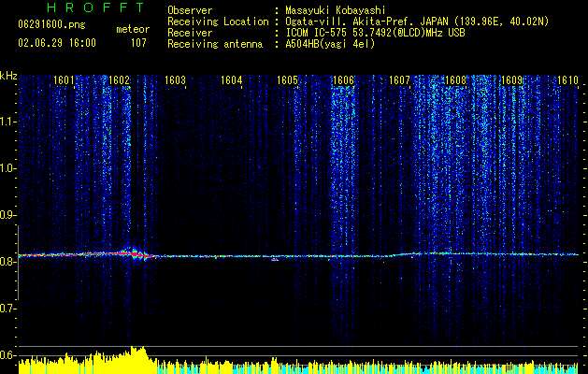Viewport: 588px width, 374px height.
Task: Click the 1607 time marker
Action: (x=399, y=80)
